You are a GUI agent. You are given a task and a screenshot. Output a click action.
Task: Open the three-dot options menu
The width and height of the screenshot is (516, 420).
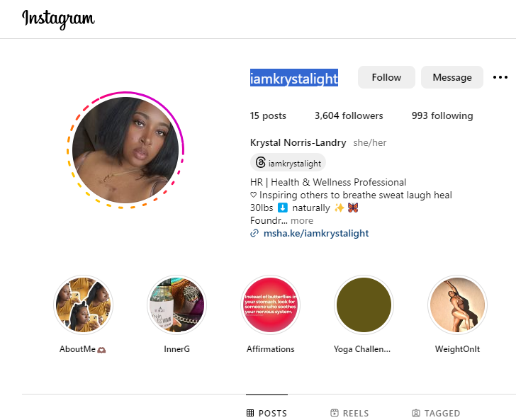coord(500,77)
